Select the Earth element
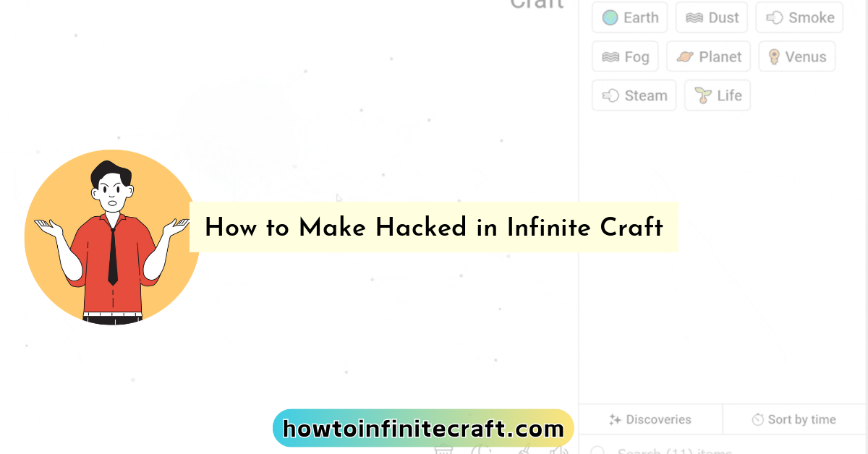This screenshot has height=454, width=868. pos(629,17)
